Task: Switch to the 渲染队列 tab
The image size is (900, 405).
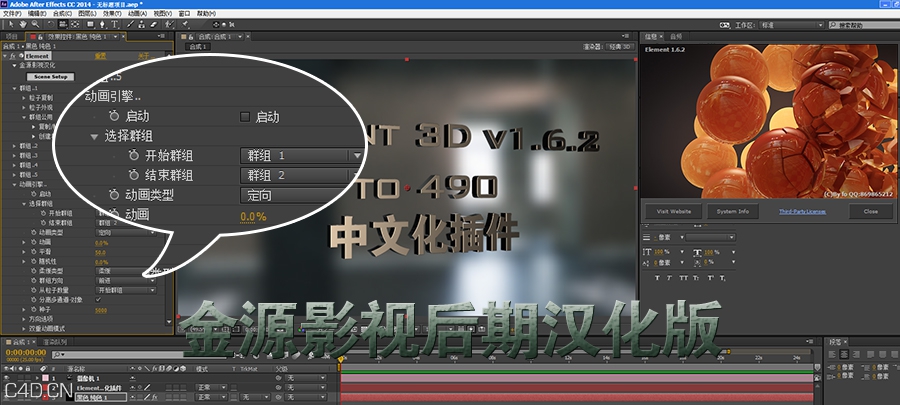Action: pyautogui.click(x=55, y=342)
